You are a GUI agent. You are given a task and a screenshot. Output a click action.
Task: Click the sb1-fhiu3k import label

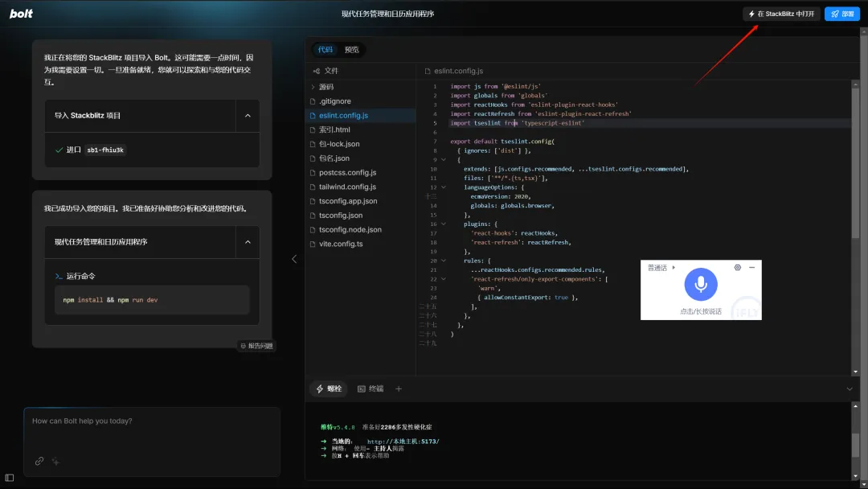(105, 150)
